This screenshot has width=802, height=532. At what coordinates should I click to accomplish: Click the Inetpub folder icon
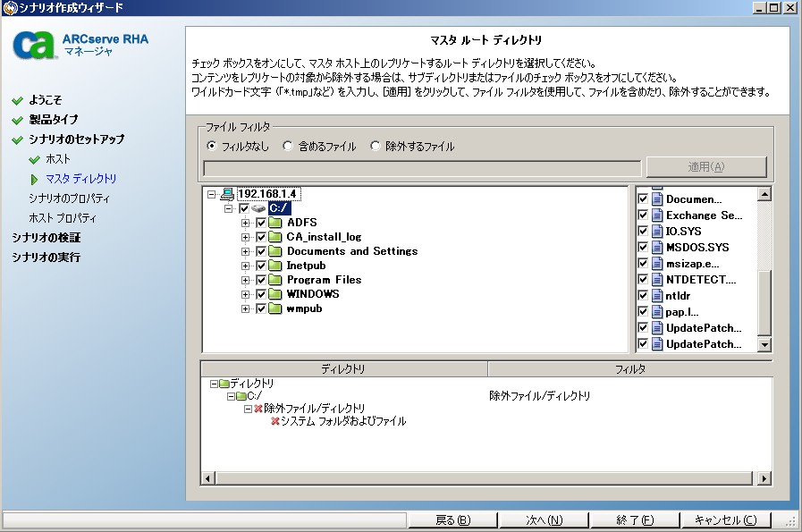(275, 266)
